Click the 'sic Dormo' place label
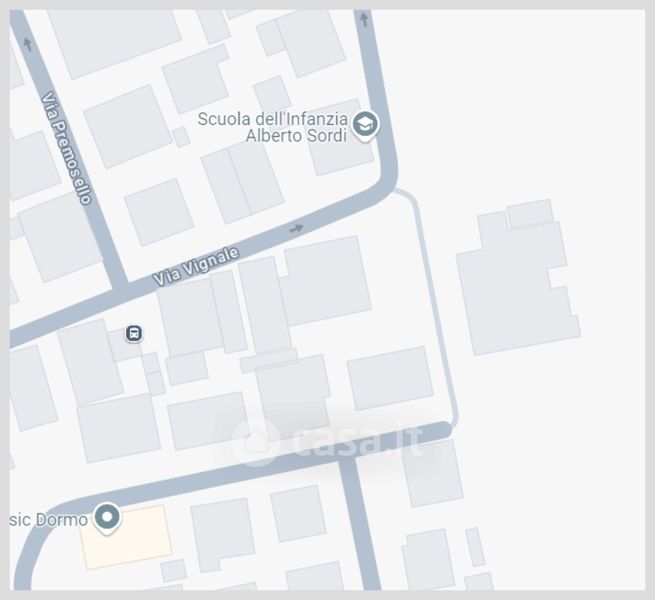The height and width of the screenshot is (600, 655). [x=48, y=520]
